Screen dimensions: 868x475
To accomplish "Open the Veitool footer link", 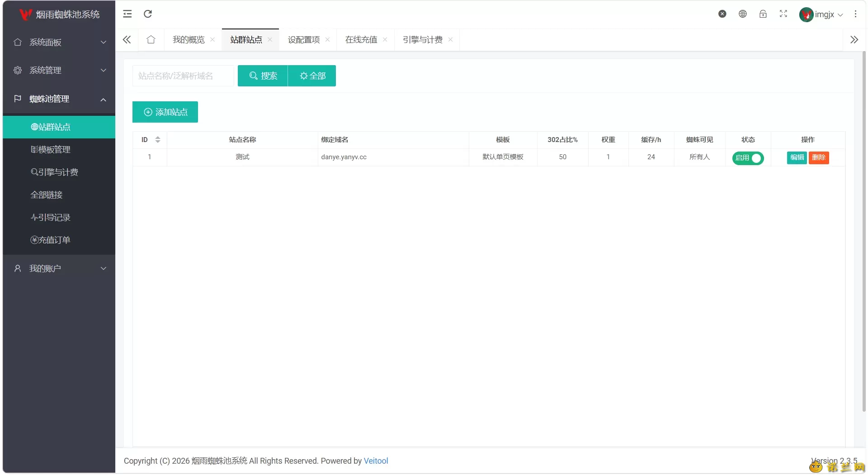I will tap(376, 461).
